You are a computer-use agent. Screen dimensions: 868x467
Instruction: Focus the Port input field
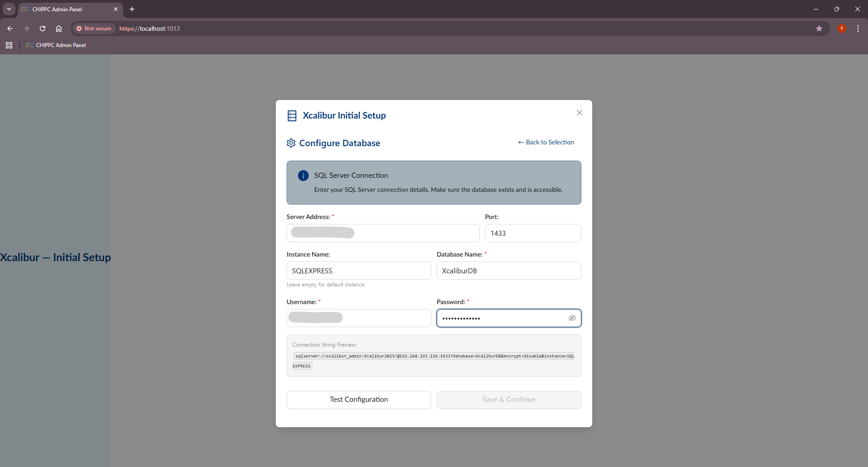tap(533, 233)
